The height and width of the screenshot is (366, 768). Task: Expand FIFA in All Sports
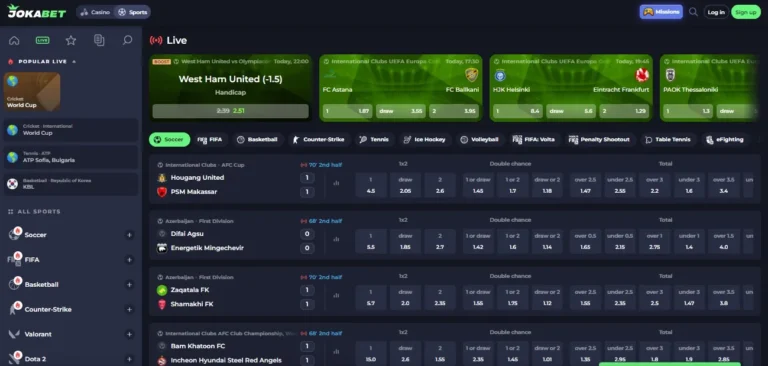click(129, 260)
